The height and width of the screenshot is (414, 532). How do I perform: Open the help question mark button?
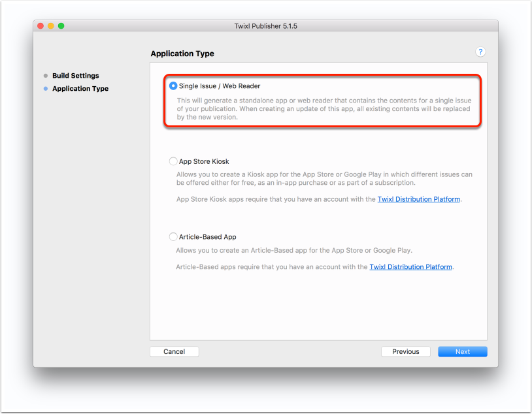(480, 52)
